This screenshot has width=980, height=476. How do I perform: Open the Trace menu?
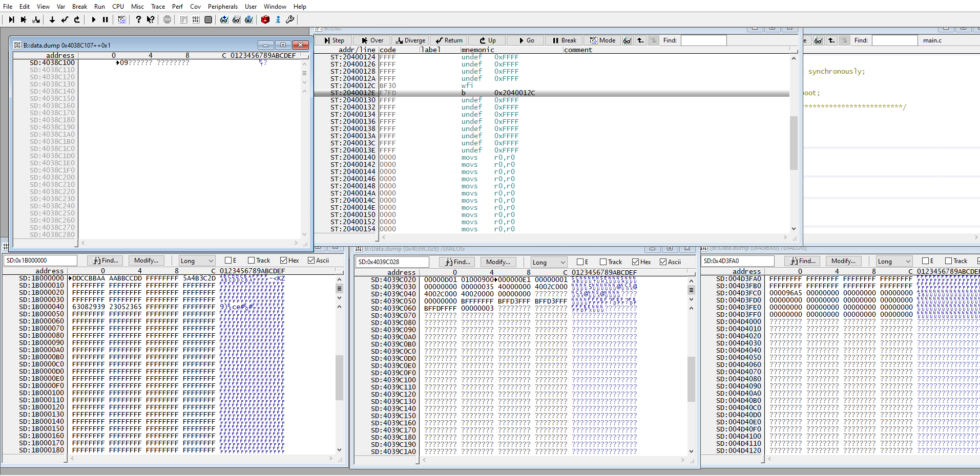[x=158, y=7]
